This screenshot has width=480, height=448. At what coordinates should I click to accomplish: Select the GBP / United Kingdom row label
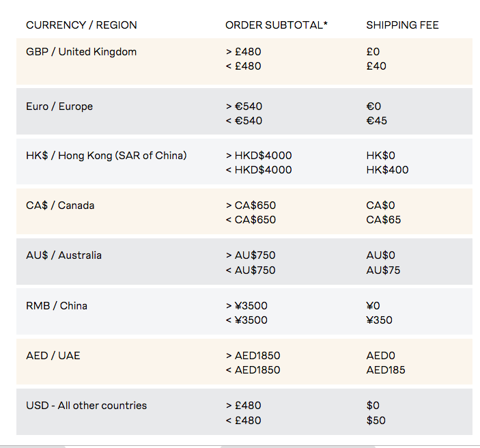pyautogui.click(x=81, y=52)
